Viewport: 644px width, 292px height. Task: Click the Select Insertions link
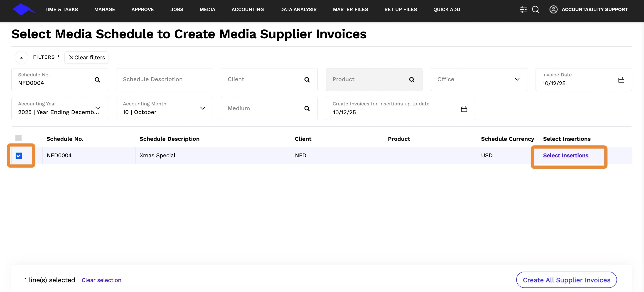click(565, 155)
